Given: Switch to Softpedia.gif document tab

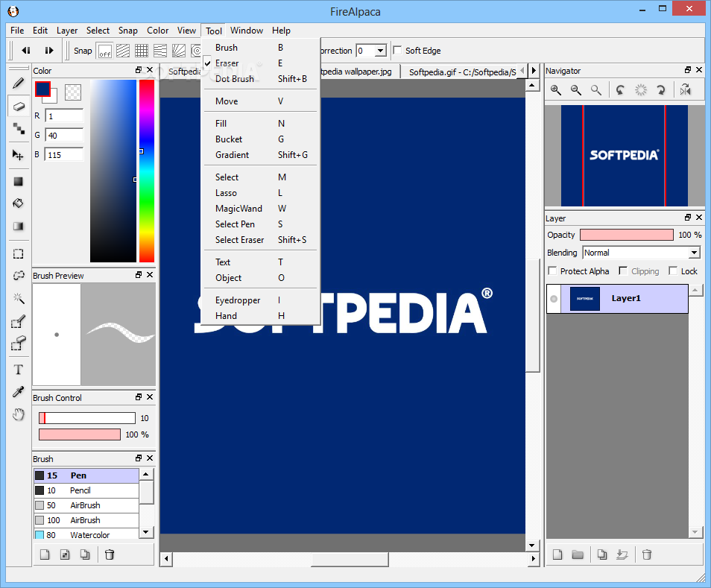Looking at the screenshot, I should (462, 72).
